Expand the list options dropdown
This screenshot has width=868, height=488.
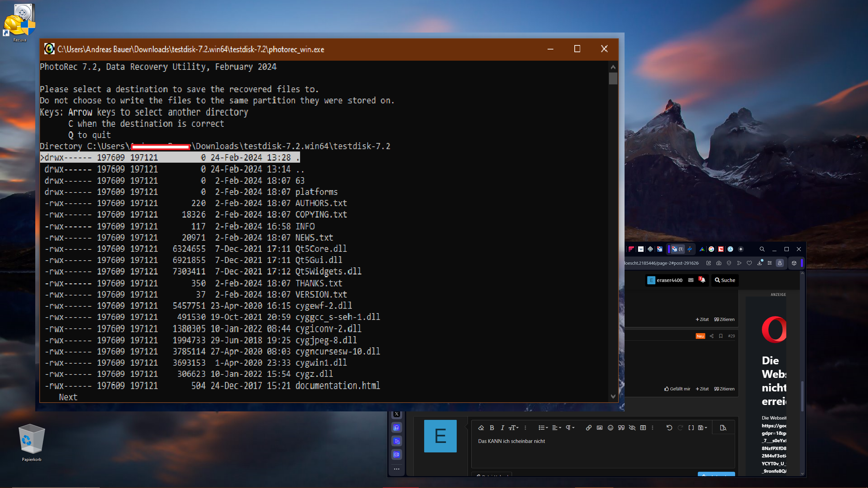543,428
